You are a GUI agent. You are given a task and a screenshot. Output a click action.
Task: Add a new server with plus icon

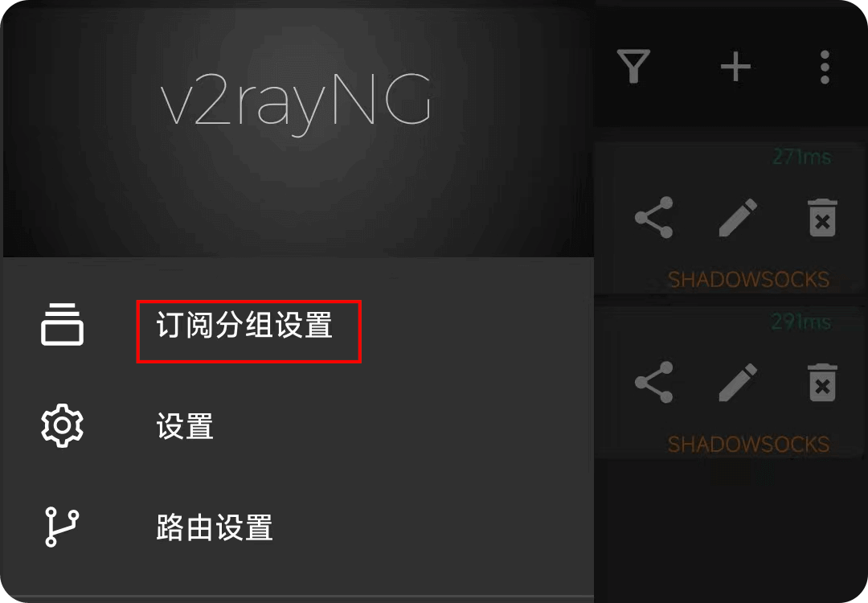(x=735, y=67)
